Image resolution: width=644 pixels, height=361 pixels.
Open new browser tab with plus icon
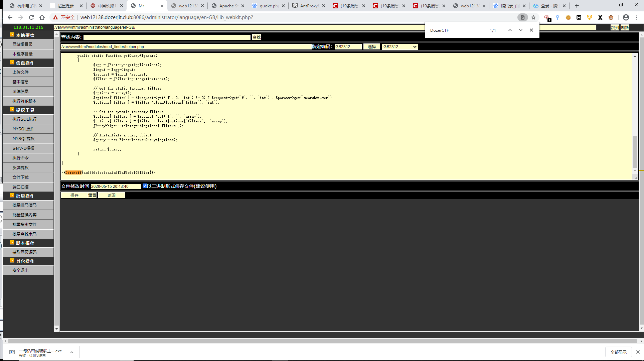577,6
